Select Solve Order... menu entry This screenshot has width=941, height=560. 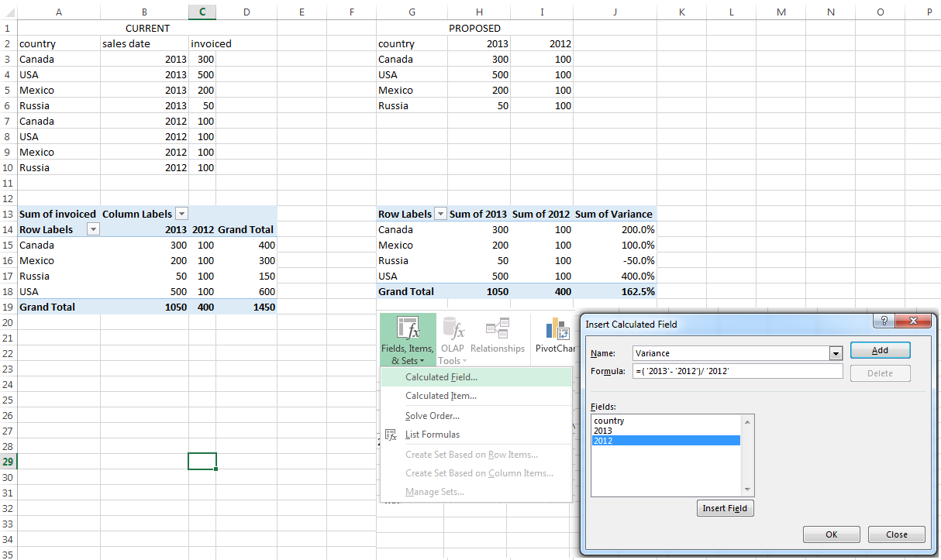click(x=476, y=416)
